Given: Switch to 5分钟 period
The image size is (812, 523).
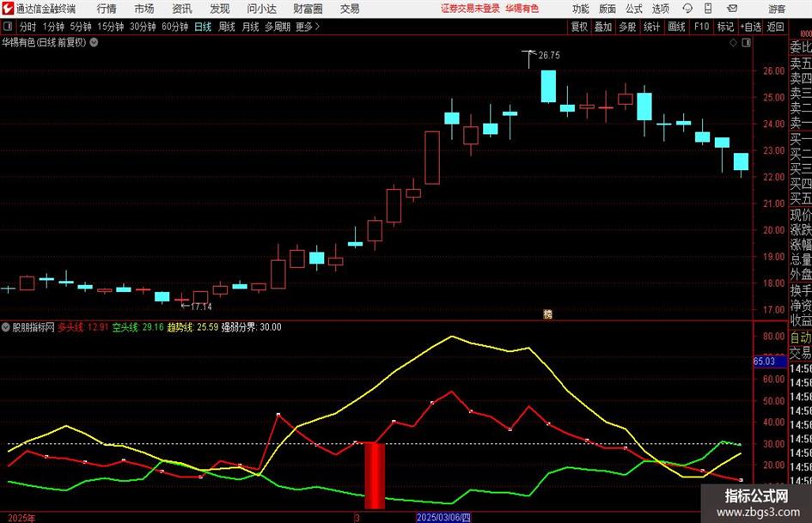Looking at the screenshot, I should [x=80, y=27].
